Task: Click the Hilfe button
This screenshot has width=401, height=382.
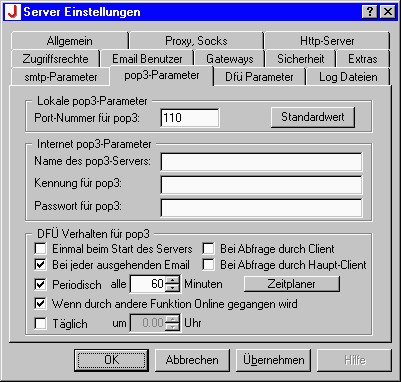Action: [354, 360]
